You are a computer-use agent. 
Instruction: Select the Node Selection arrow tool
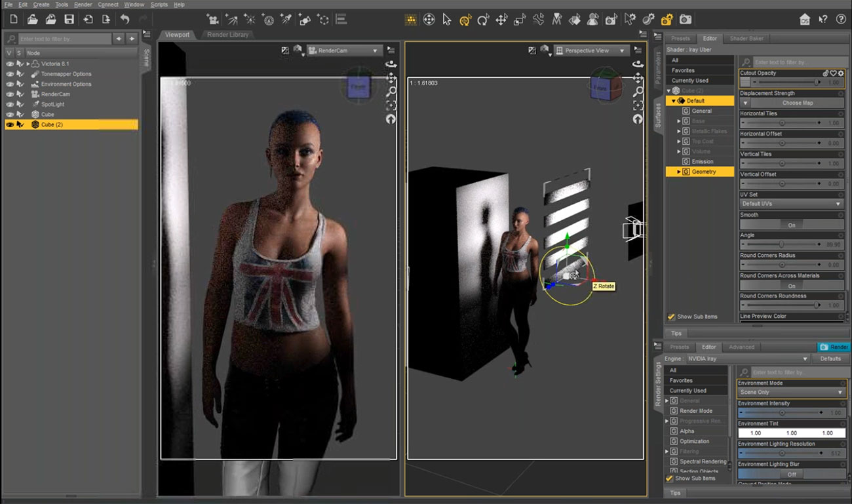tap(447, 20)
